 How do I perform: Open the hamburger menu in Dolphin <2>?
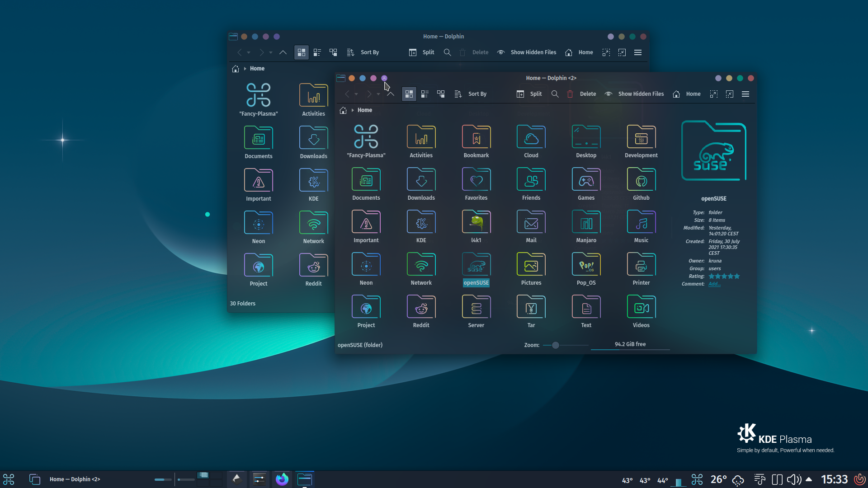tap(745, 94)
